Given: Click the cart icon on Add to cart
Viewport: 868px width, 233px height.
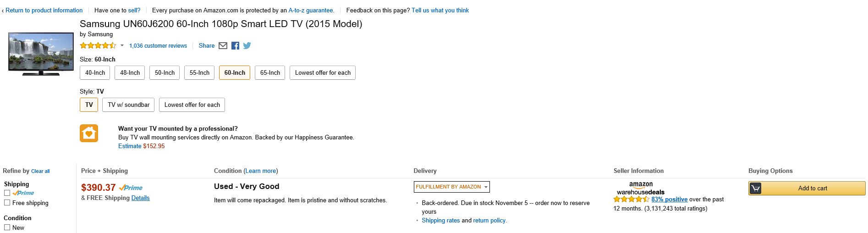Looking at the screenshot, I should click(755, 189).
